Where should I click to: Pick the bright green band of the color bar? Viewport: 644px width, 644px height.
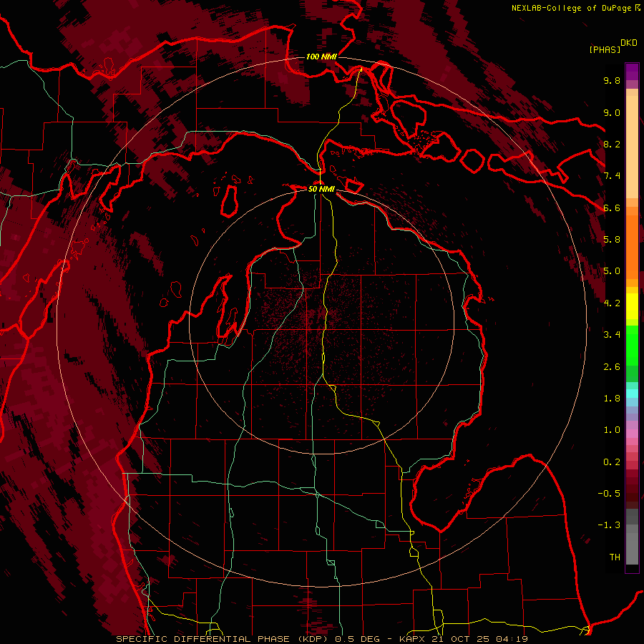632,346
